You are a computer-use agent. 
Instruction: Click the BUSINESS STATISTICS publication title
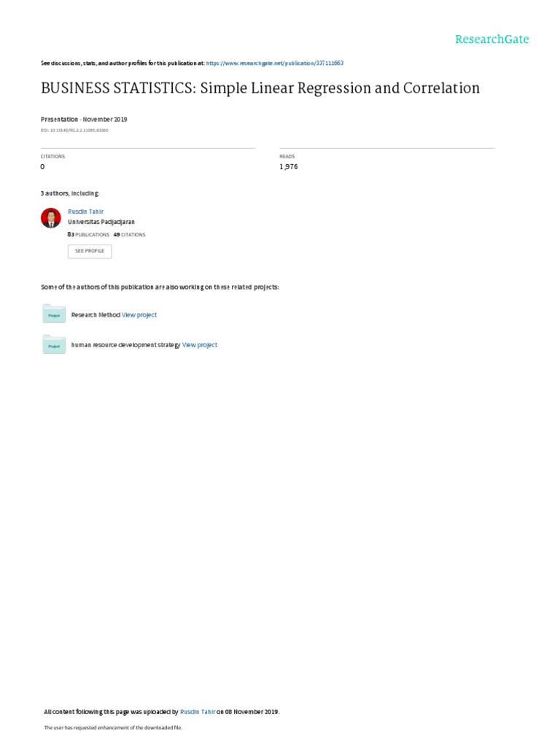pyautogui.click(x=260, y=88)
